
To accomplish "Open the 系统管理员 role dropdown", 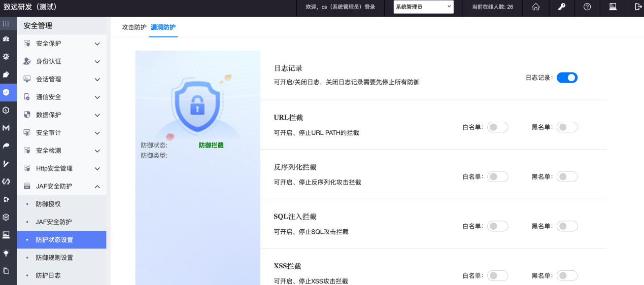I will [x=423, y=7].
